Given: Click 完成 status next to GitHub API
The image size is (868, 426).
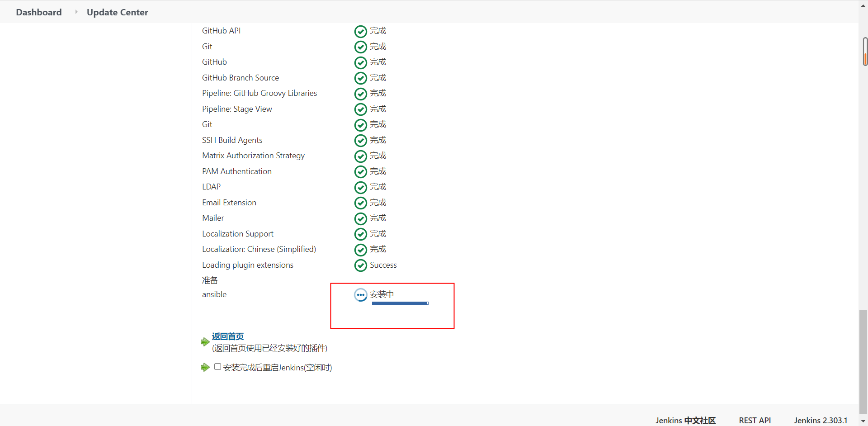Looking at the screenshot, I should [x=378, y=31].
